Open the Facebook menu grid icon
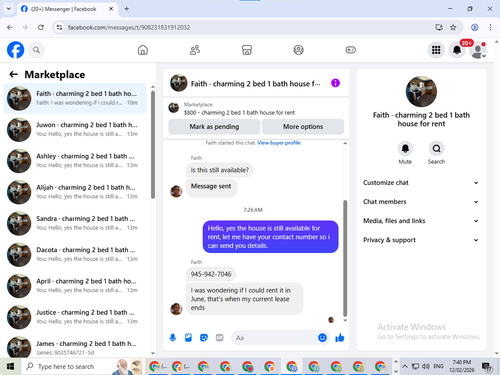 (x=436, y=50)
